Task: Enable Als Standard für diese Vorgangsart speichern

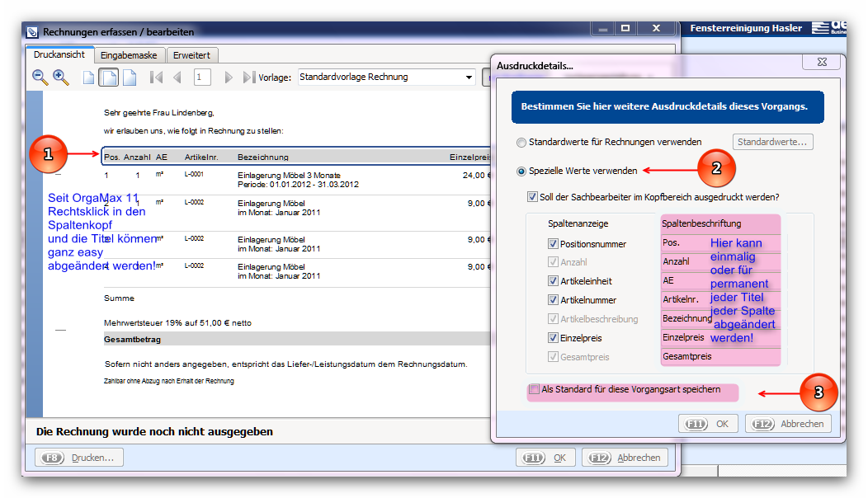Action: point(534,389)
